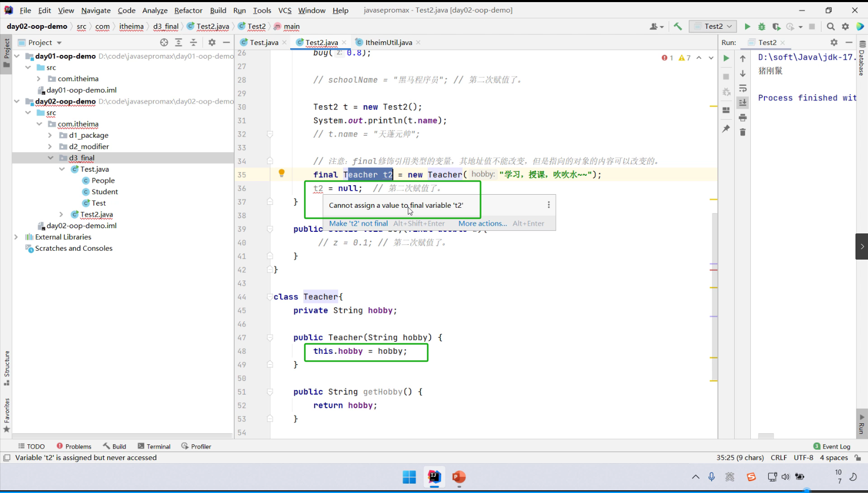Image resolution: width=868 pixels, height=493 pixels.
Task: Open the Refactor menu
Action: point(188,10)
